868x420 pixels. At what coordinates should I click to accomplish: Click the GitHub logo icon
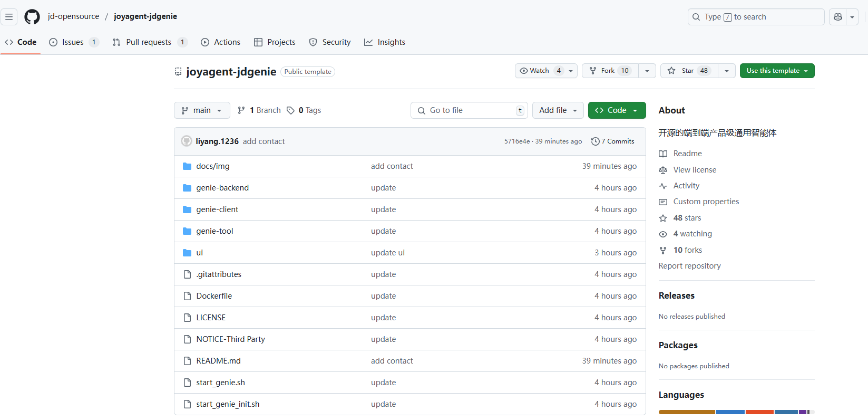[x=32, y=17]
